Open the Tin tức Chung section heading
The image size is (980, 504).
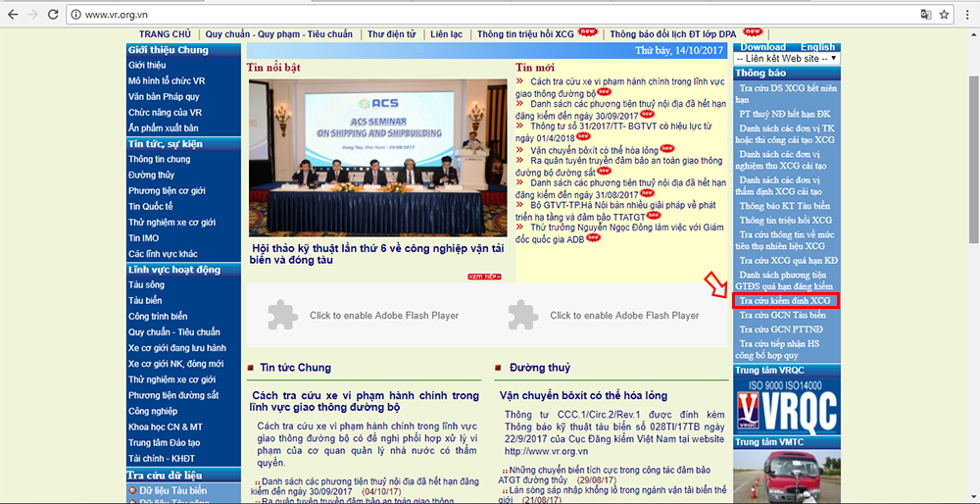pyautogui.click(x=296, y=368)
